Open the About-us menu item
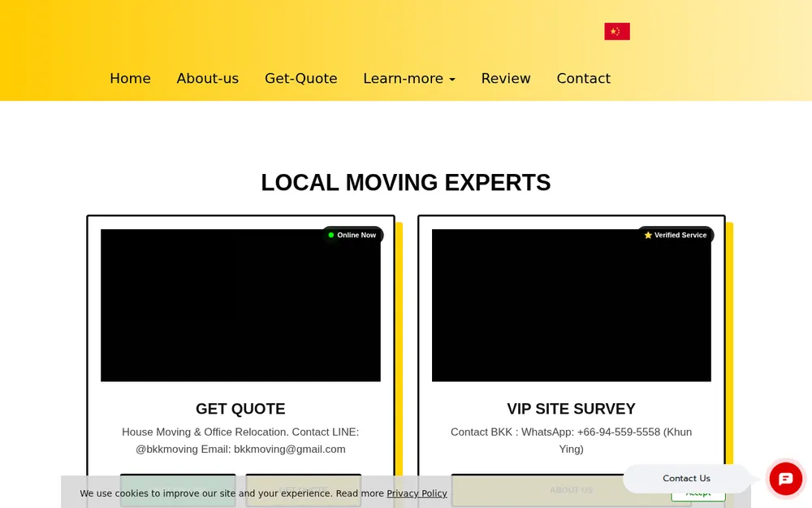 point(208,78)
